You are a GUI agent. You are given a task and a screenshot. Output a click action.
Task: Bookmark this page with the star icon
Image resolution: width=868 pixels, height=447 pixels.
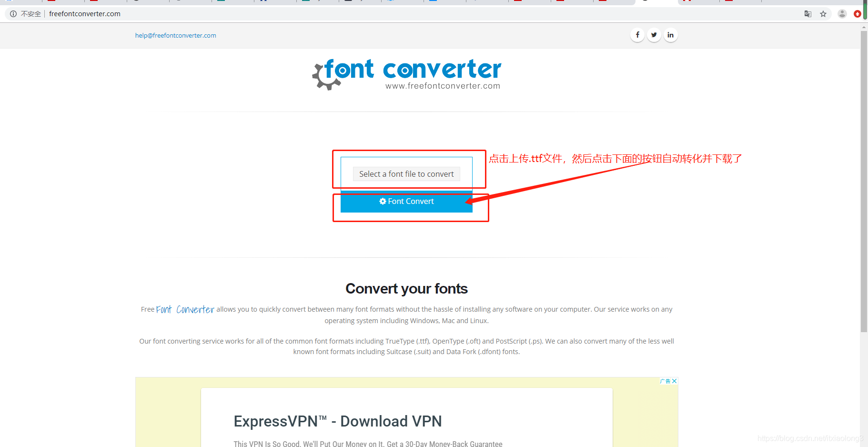click(x=823, y=14)
